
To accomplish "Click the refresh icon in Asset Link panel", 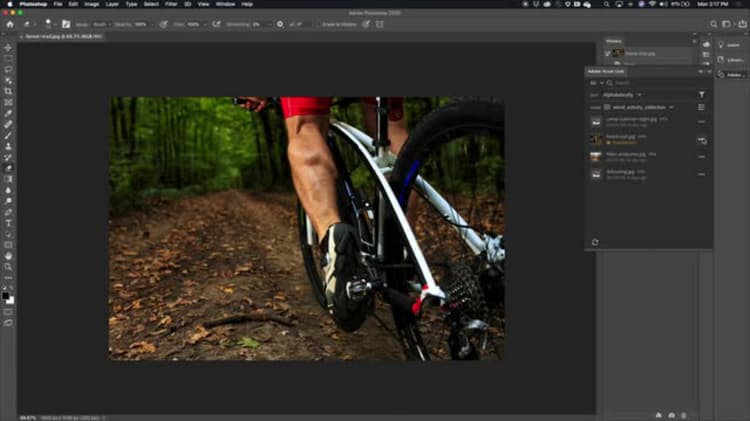I will point(595,242).
